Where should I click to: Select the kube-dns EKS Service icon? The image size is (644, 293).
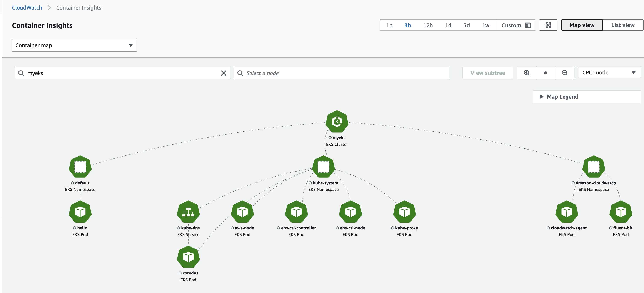[x=188, y=212]
